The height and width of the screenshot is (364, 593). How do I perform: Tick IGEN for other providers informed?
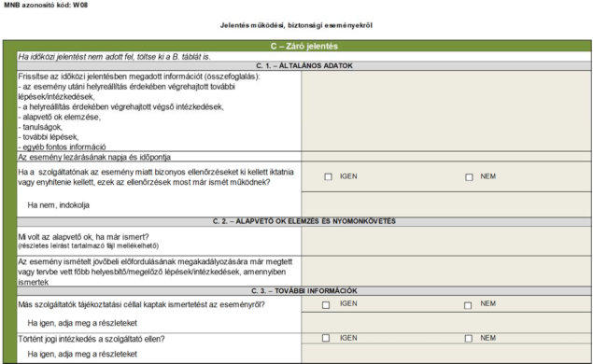(326, 304)
